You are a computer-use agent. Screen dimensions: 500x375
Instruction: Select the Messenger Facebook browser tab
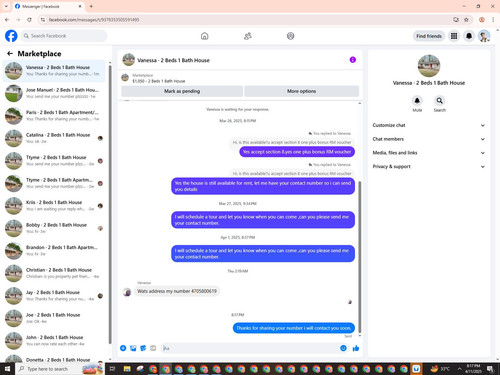pos(48,6)
